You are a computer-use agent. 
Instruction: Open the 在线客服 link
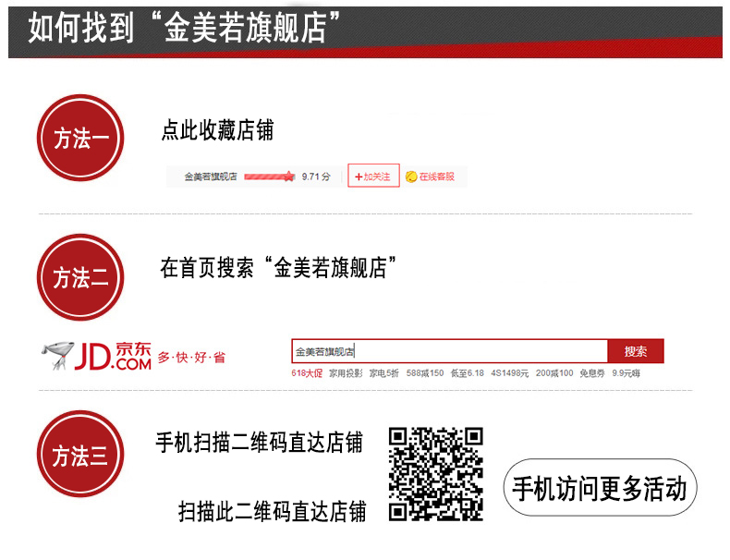tap(436, 177)
